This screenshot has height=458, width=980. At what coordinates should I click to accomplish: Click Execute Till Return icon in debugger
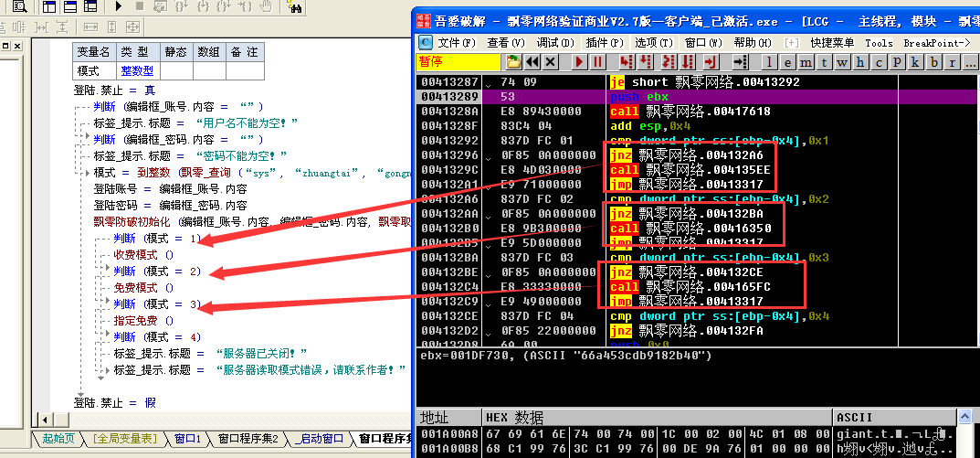pyautogui.click(x=711, y=61)
